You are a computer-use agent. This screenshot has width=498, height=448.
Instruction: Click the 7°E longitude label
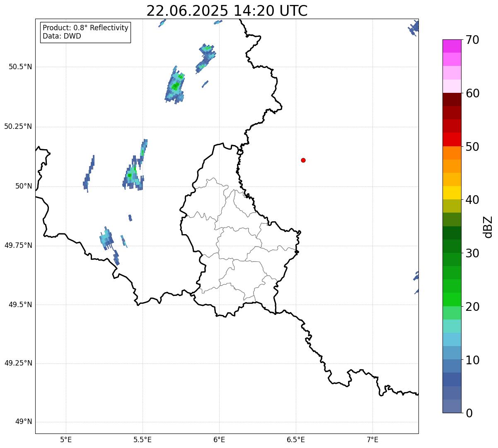point(372,439)
